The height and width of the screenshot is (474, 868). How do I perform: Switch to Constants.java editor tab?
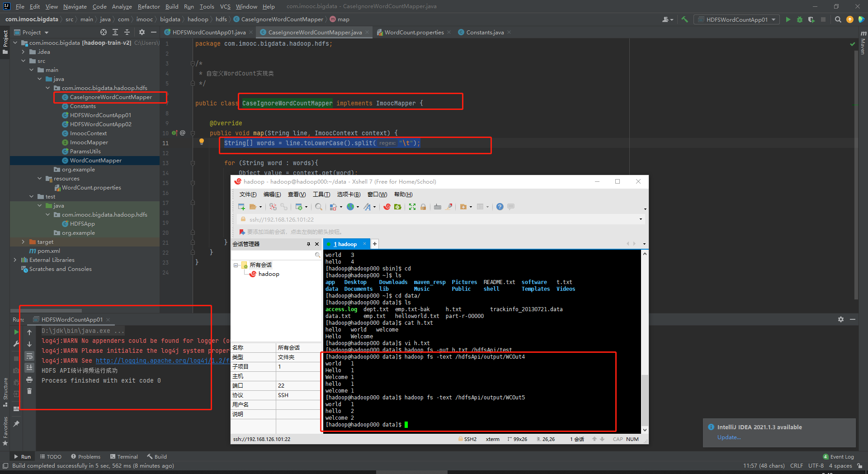[x=485, y=32]
